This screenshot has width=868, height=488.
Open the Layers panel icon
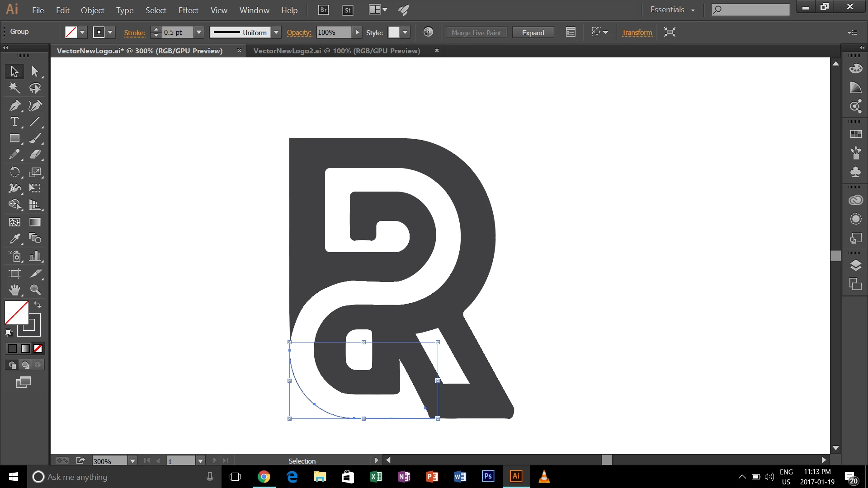click(x=855, y=266)
